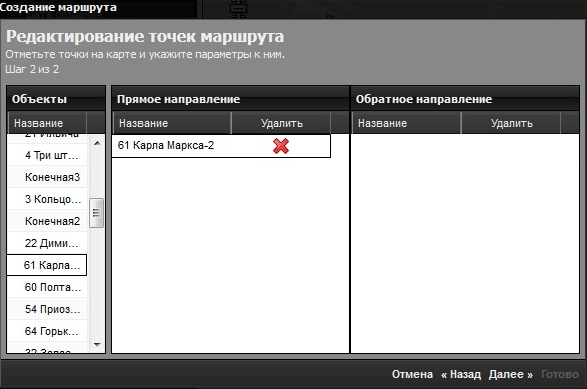Click Название column header in Прямое направление
587x389 pixels.
[x=172, y=123]
